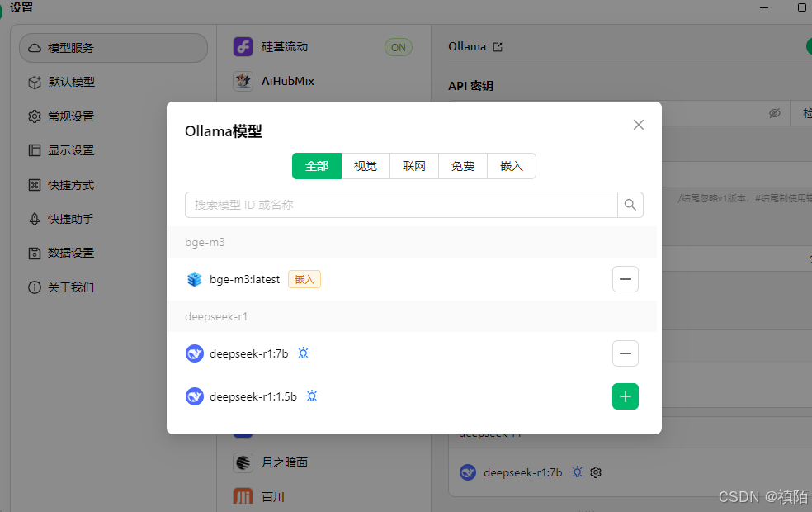The image size is (812, 512).
Task: Click the 硅基流动 purple logo icon
Action: pos(243,46)
